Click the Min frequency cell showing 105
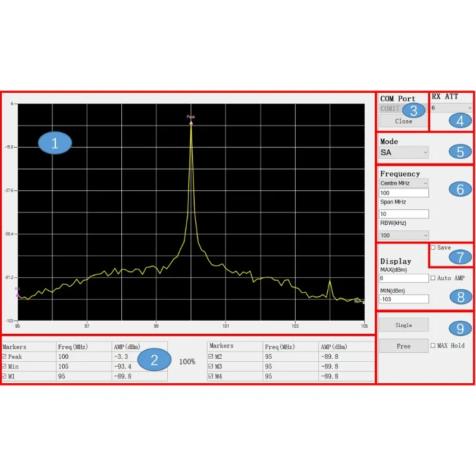Image resolution: width=476 pixels, height=476 pixels. [x=84, y=367]
